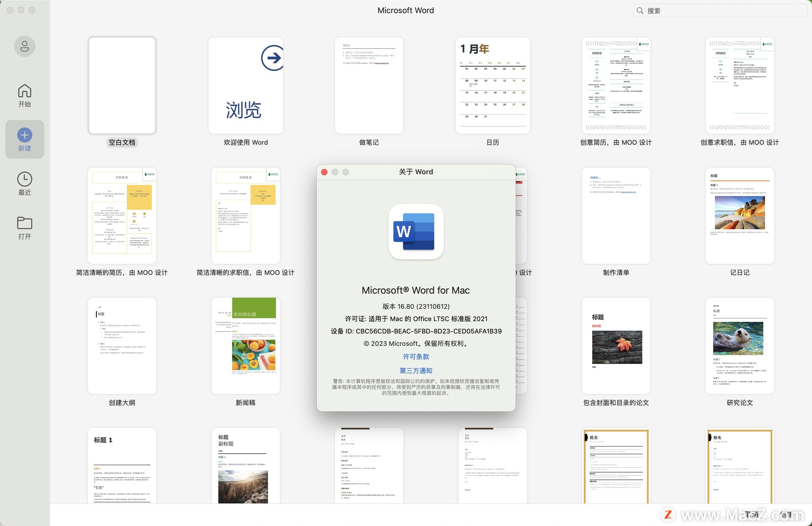The width and height of the screenshot is (812, 526).
Task: Click the Word app icon in About dialog
Action: (416, 232)
